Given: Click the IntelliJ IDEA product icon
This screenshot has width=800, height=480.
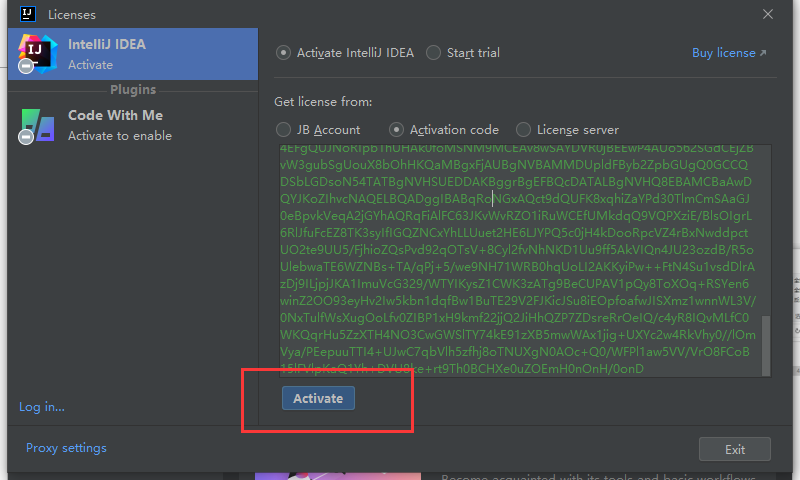Looking at the screenshot, I should (x=37, y=54).
